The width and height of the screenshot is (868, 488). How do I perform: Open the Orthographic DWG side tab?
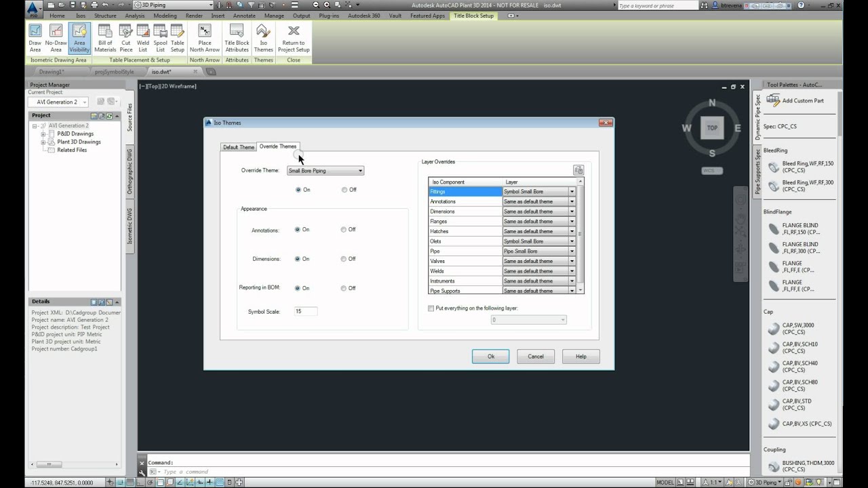pyautogui.click(x=130, y=171)
